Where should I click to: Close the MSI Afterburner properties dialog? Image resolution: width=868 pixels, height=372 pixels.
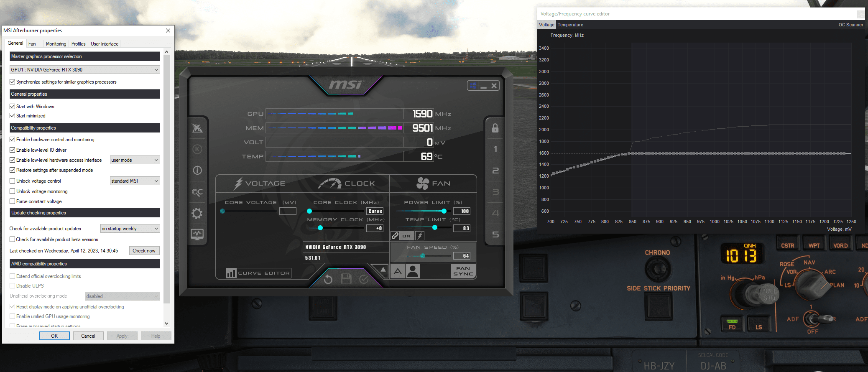tap(168, 31)
